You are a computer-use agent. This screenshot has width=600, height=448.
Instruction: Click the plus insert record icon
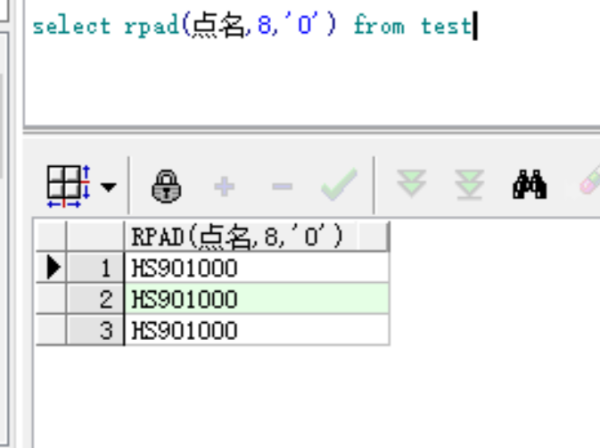point(224,187)
